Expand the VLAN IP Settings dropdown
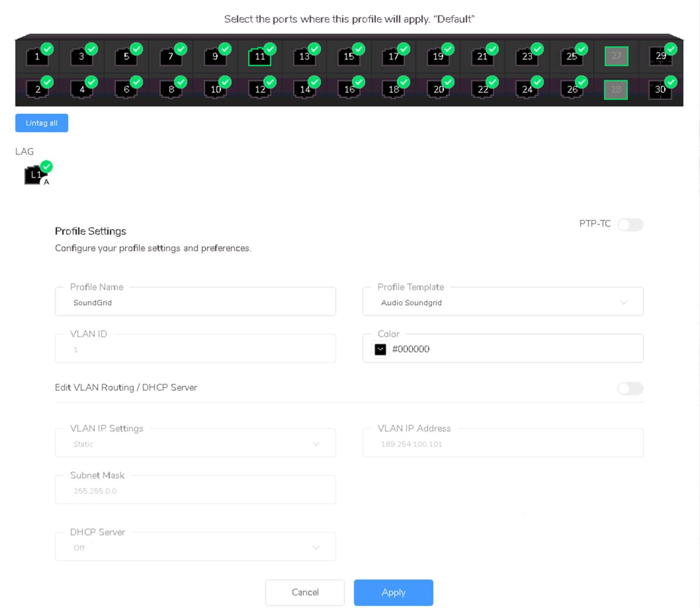700x608 pixels. [x=195, y=444]
